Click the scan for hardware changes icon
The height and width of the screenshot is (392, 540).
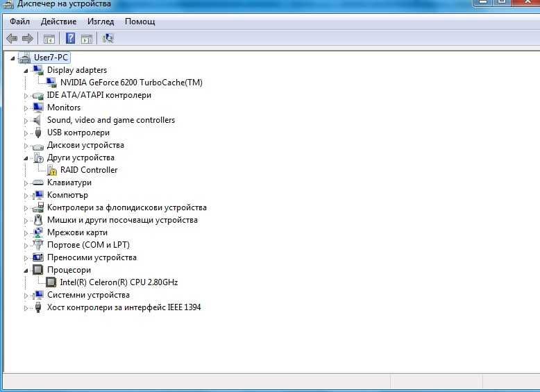(108, 38)
